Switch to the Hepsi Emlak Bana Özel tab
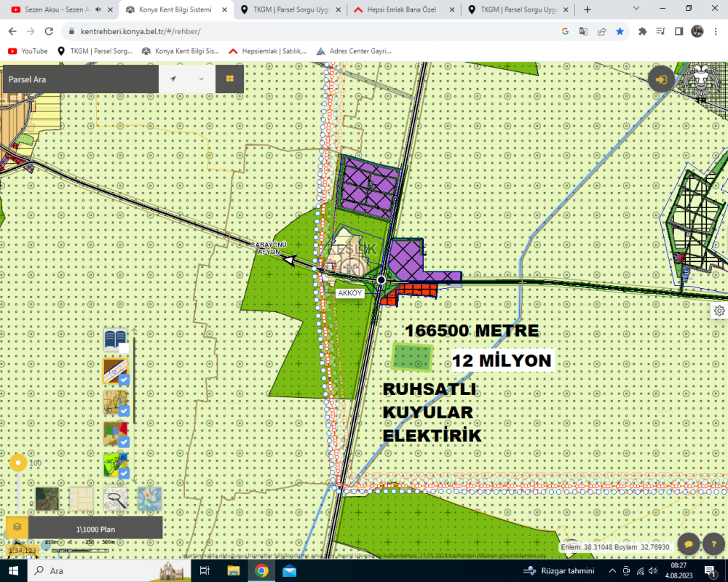 coord(403,9)
